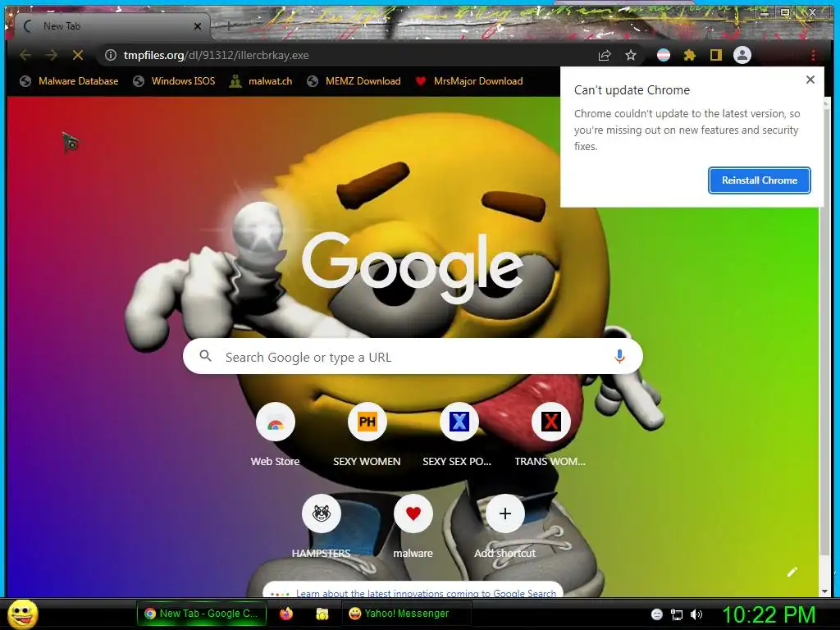This screenshot has width=840, height=630.
Task: Bookmark this page using the star icon
Action: click(631, 55)
